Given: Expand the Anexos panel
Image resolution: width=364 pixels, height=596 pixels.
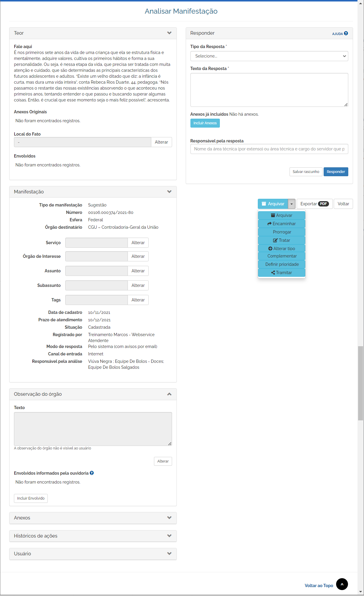Looking at the screenshot, I should click(x=169, y=518).
